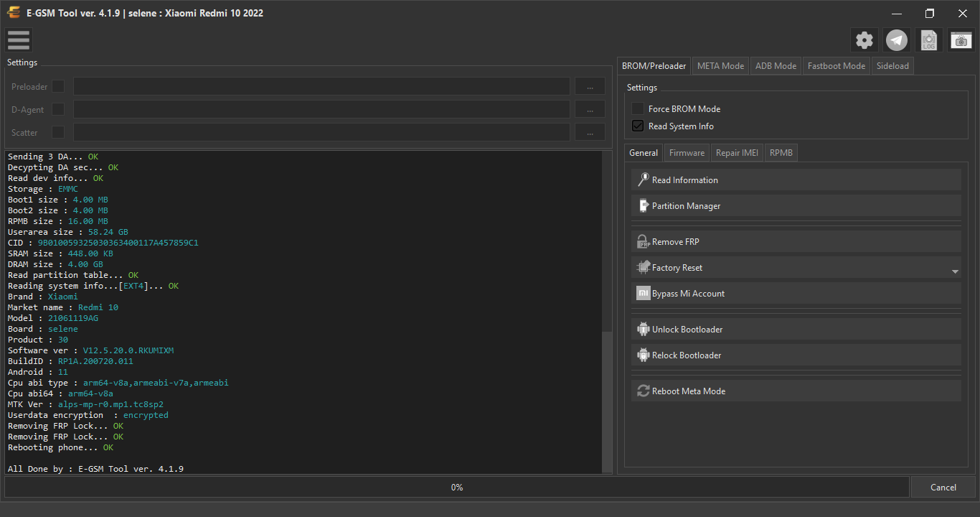Click the log panel vertical scrollbar
The height and width of the screenshot is (517, 980).
(607, 401)
